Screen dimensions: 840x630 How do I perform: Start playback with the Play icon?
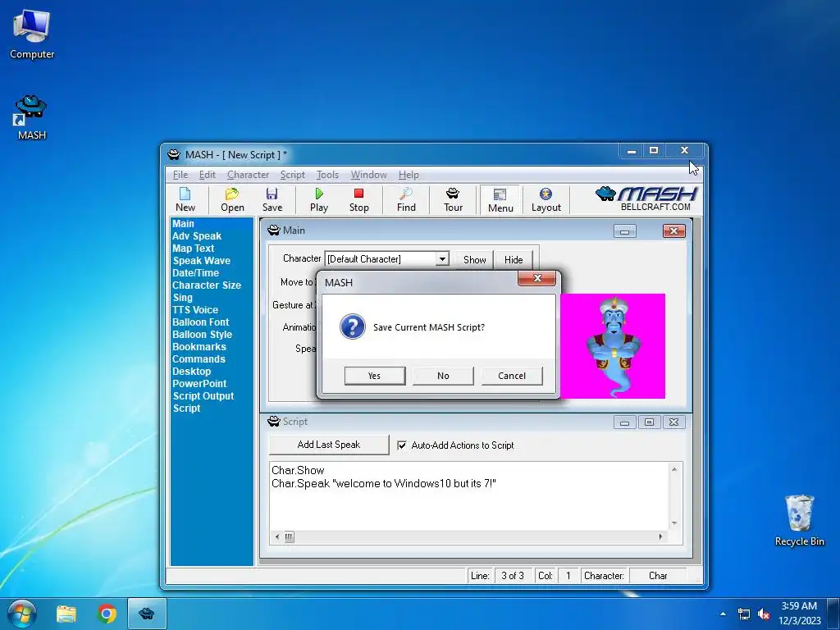pos(319,199)
